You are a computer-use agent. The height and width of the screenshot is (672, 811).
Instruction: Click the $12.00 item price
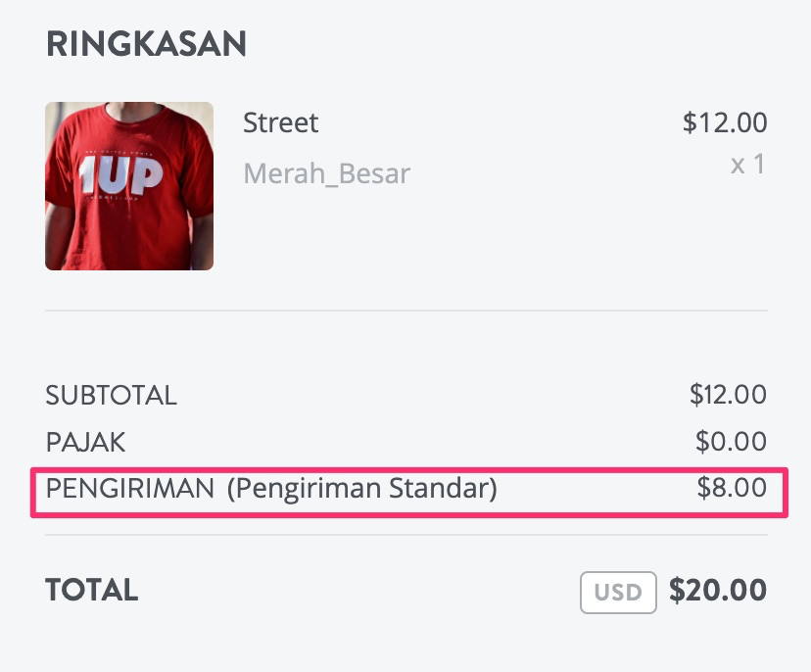725,122
